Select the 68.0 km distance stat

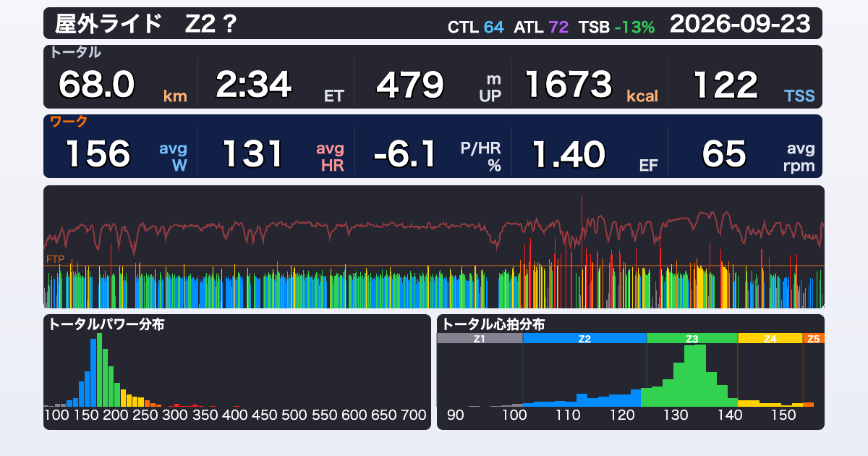point(122,85)
